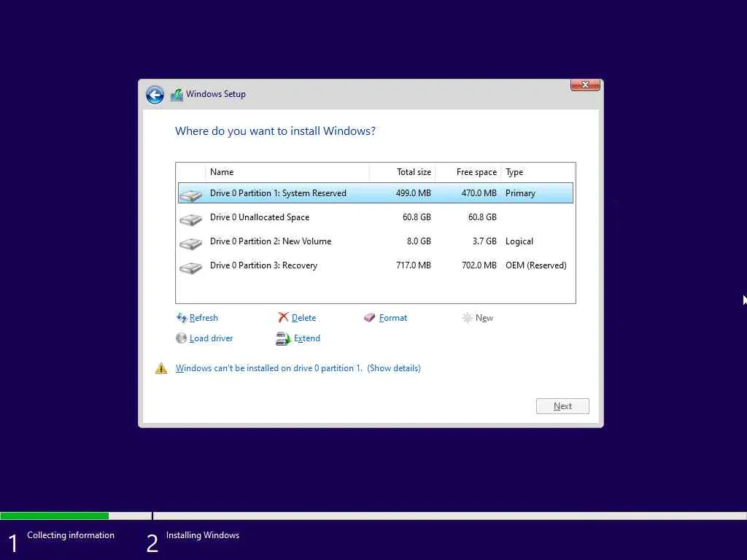
Task: Select Drive 0 Partition 1: System Reserved
Action: [376, 192]
